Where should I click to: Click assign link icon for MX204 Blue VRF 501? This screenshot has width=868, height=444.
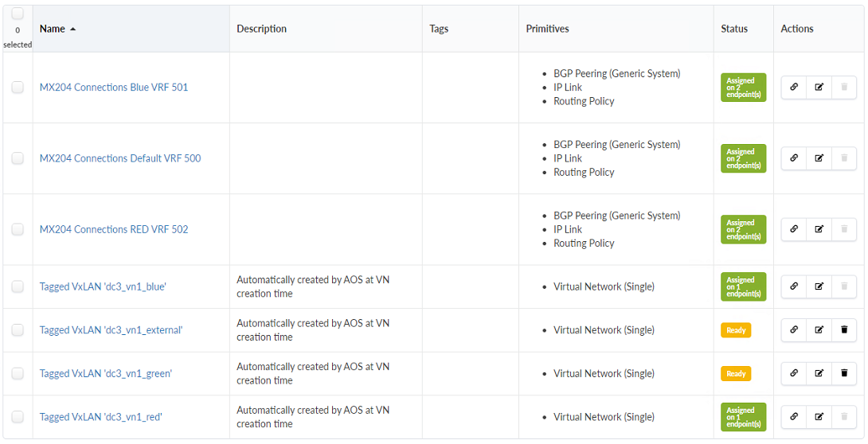[x=794, y=88]
